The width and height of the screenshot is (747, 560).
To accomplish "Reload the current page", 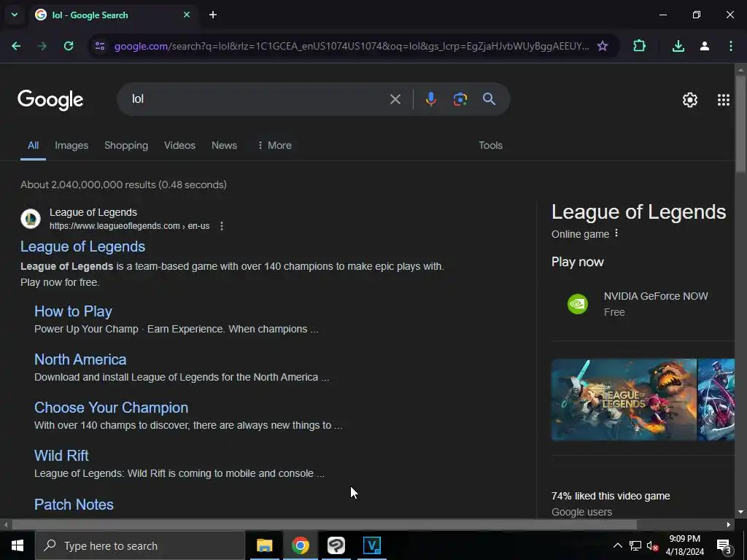I will tap(69, 46).
